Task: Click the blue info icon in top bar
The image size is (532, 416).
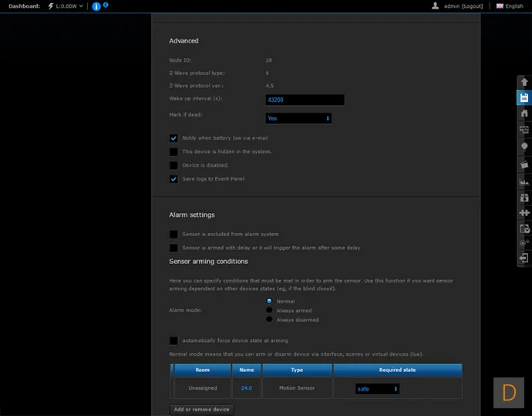Action: [96, 6]
